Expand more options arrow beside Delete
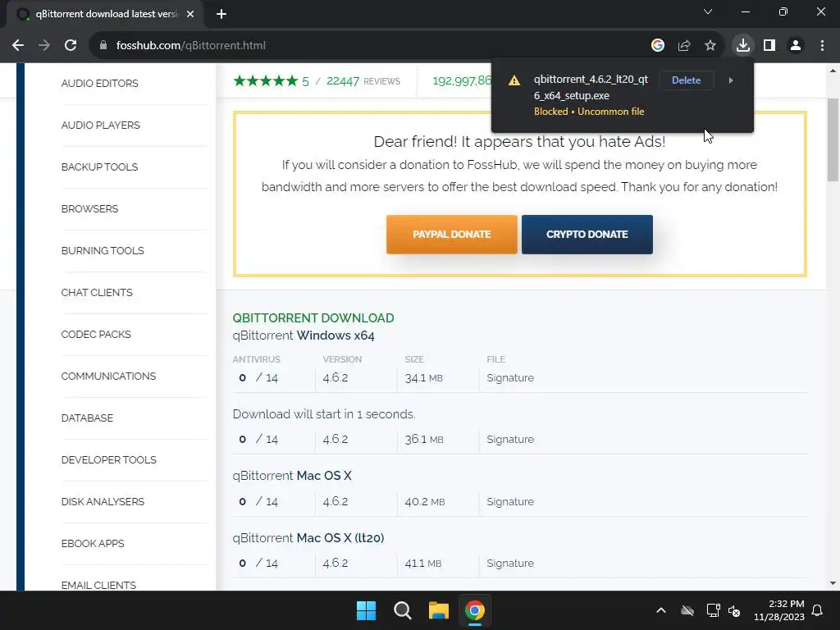 click(x=731, y=80)
